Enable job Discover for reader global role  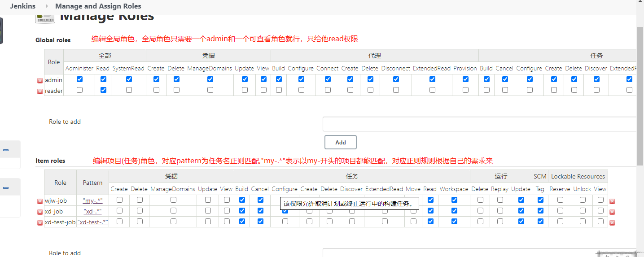click(596, 90)
